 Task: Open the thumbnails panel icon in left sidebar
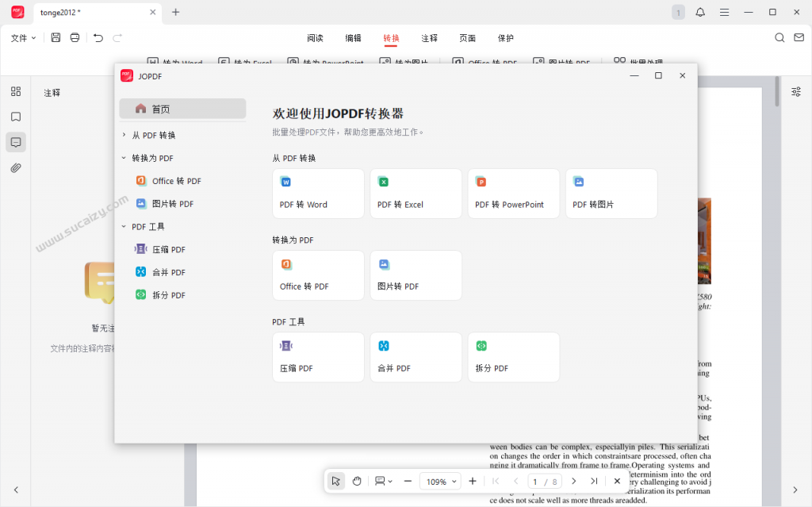(x=15, y=91)
